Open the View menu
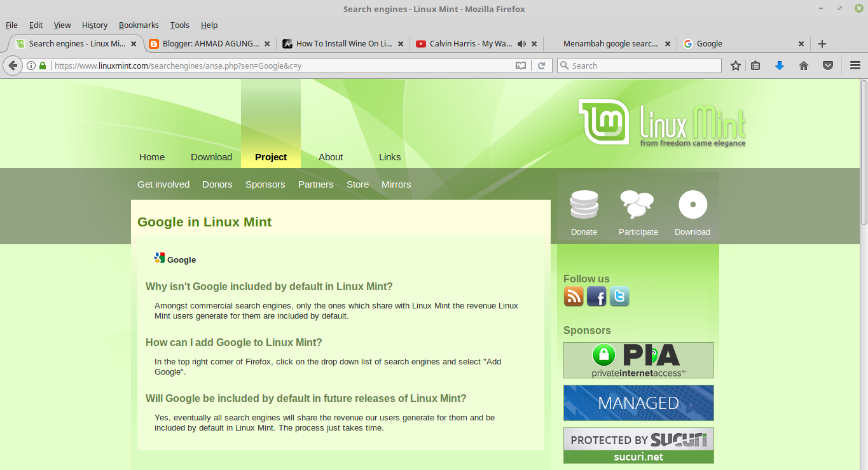This screenshot has height=470, width=868. tap(62, 25)
